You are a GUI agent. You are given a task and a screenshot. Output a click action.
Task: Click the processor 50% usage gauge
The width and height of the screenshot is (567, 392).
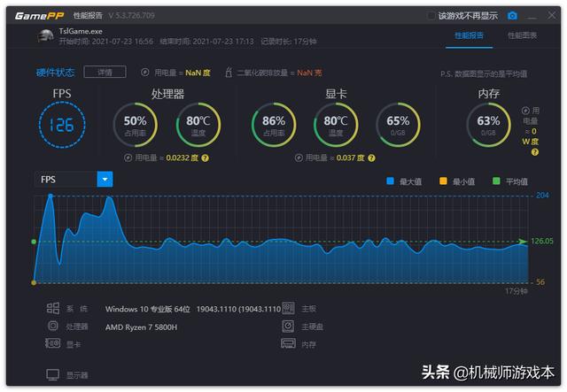coord(136,125)
